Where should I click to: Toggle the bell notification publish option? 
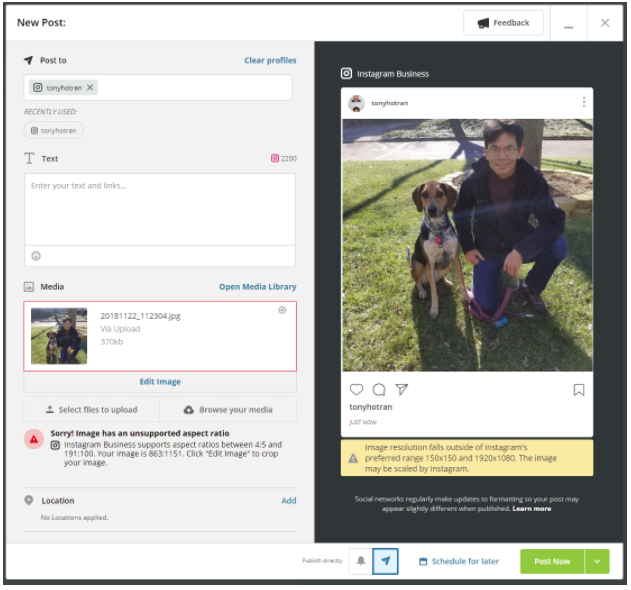tap(361, 561)
